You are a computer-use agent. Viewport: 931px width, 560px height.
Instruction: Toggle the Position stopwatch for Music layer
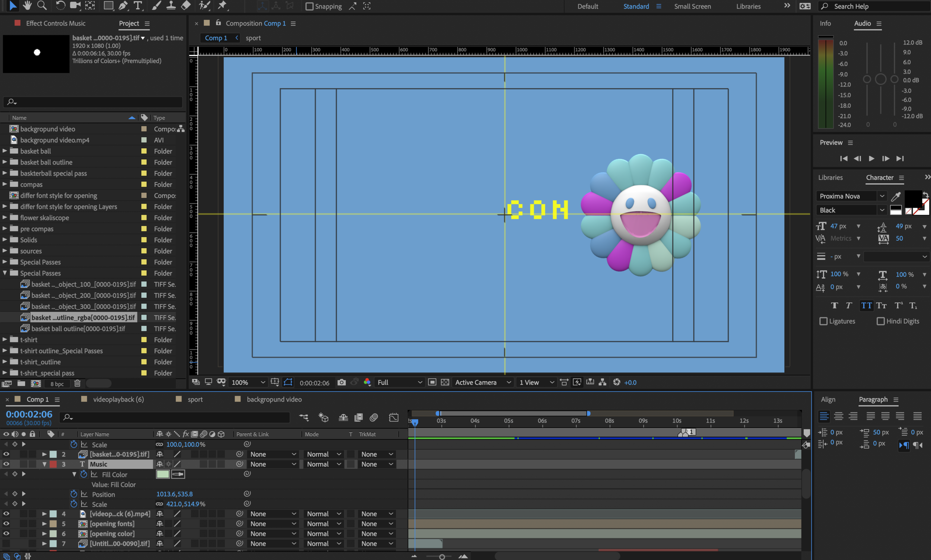tap(74, 494)
